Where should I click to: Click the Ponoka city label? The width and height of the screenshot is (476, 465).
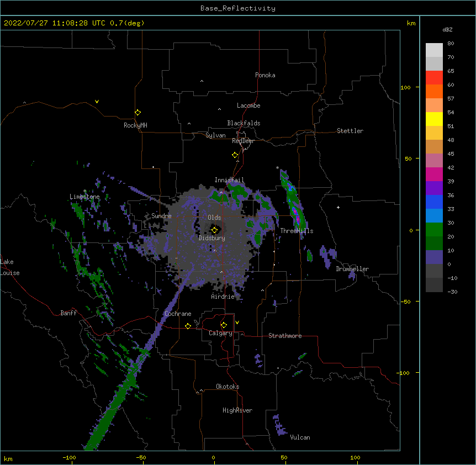[265, 75]
